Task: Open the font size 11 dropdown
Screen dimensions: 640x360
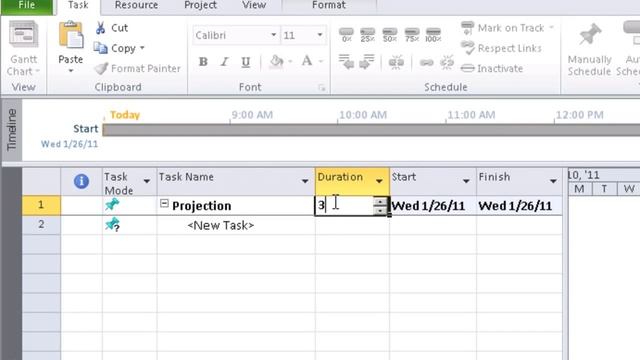Action: (320, 35)
